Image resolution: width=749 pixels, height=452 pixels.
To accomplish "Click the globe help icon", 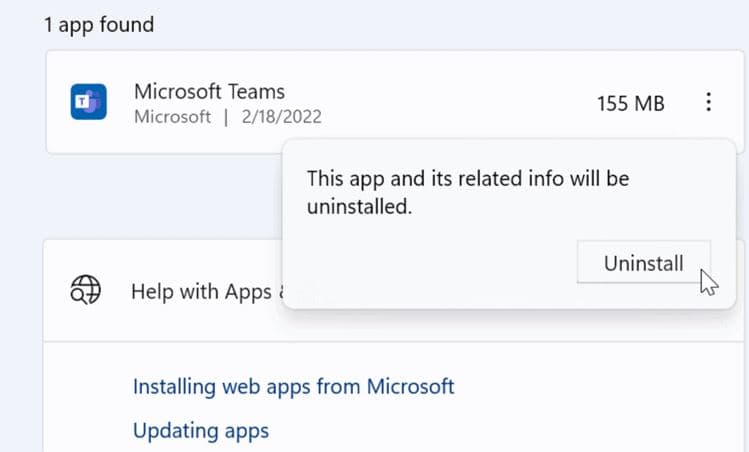I will pyautogui.click(x=86, y=291).
